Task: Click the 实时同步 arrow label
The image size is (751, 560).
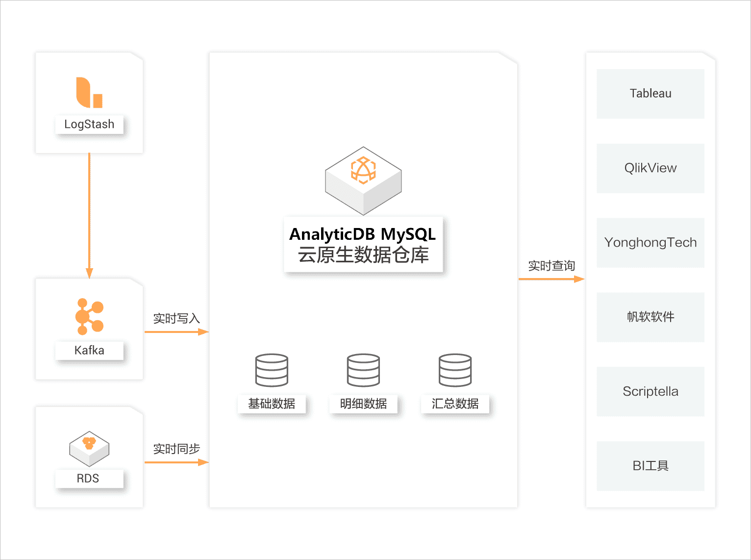Action: pos(176,449)
